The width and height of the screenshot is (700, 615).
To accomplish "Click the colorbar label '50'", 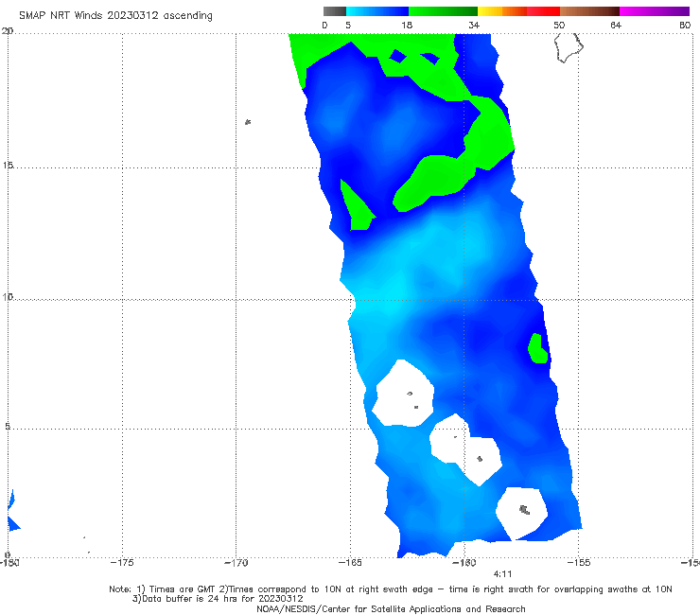I will coord(559,25).
